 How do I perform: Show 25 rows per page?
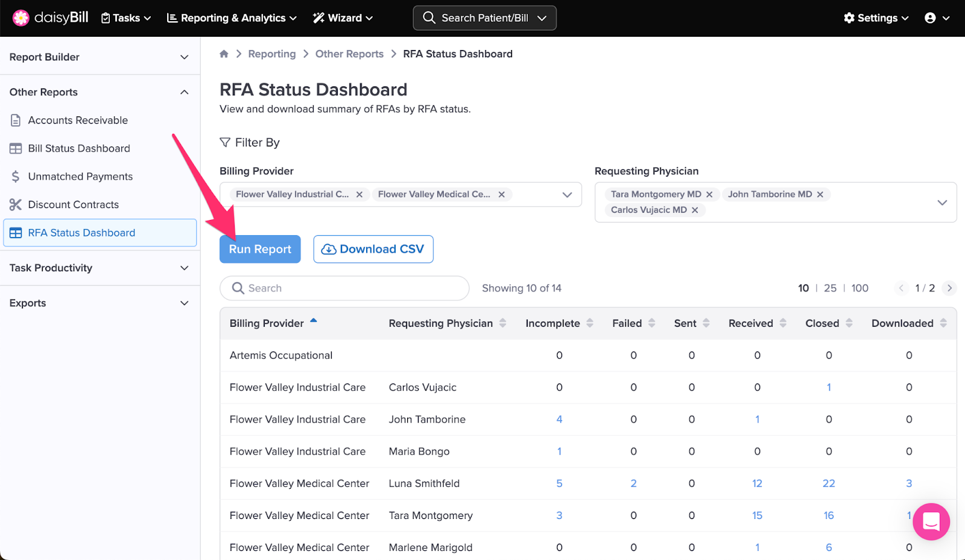(x=830, y=288)
